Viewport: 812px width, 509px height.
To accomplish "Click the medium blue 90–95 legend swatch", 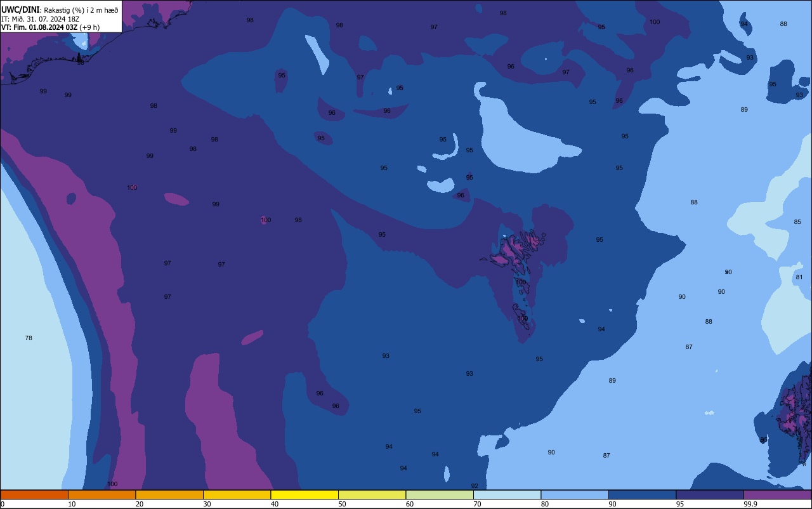I will click(x=642, y=494).
